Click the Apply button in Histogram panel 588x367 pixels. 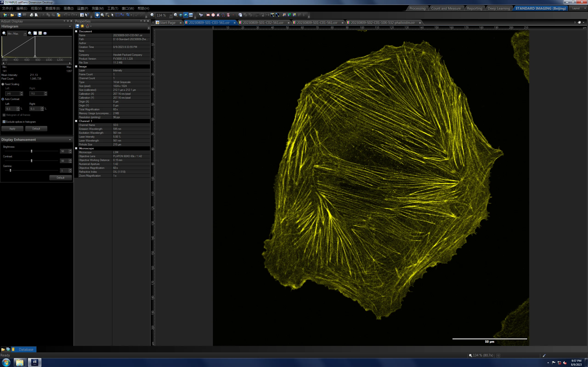tap(12, 129)
